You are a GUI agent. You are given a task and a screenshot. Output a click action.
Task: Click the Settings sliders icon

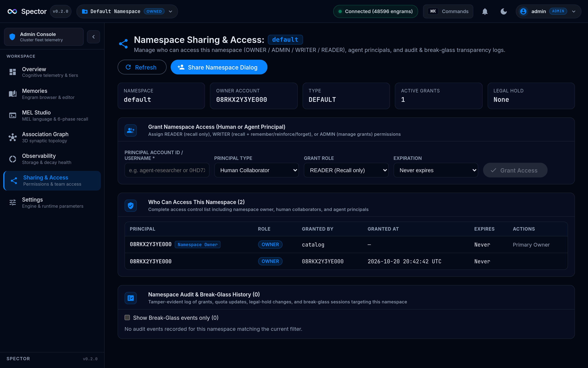(13, 202)
